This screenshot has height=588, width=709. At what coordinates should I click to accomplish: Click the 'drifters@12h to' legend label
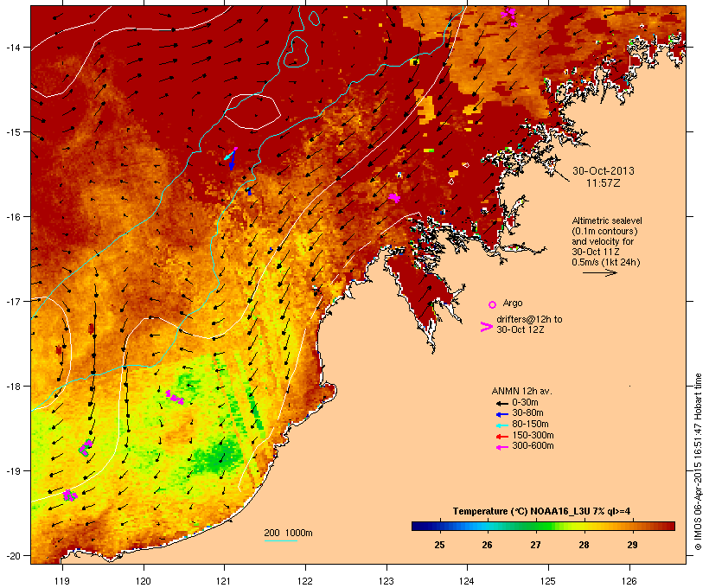click(x=529, y=319)
